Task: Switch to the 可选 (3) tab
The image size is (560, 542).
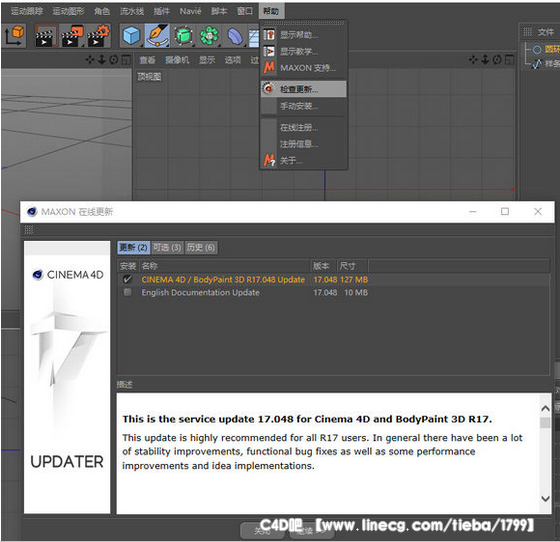Action: tap(167, 247)
